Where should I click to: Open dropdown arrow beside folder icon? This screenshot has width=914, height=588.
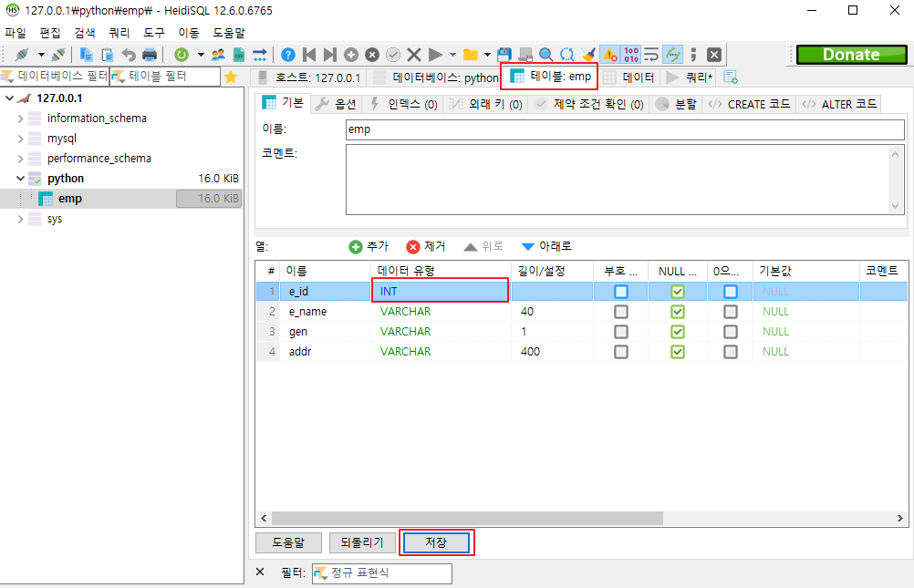coord(487,55)
